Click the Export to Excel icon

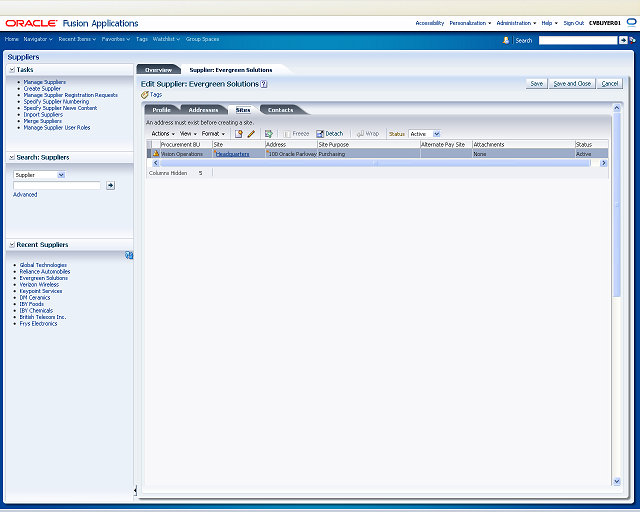pyautogui.click(x=269, y=134)
